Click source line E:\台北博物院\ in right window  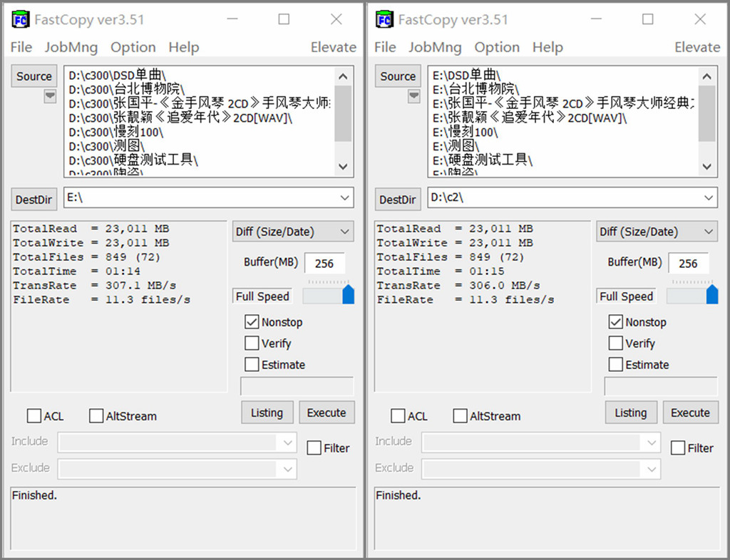click(x=475, y=88)
